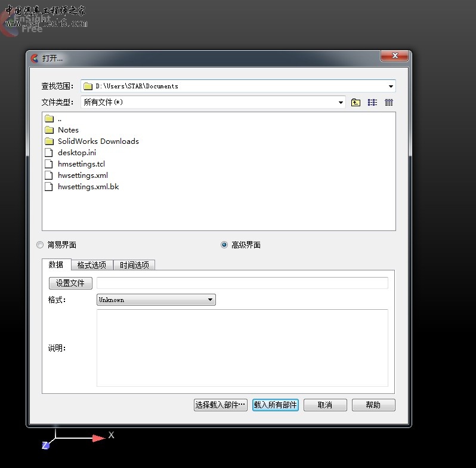Viewport: 476px width, 468px height.
Task: Expand the 查找范围 path dropdown
Action: point(391,87)
